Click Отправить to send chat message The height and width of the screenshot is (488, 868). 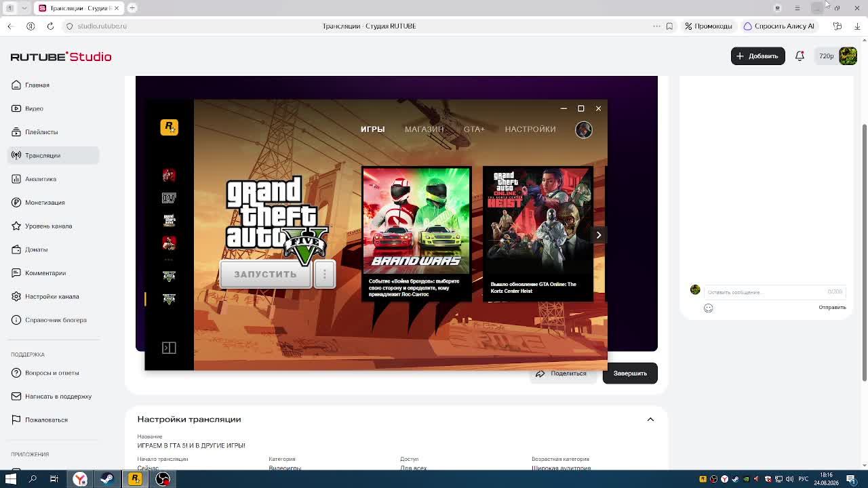[x=832, y=308]
